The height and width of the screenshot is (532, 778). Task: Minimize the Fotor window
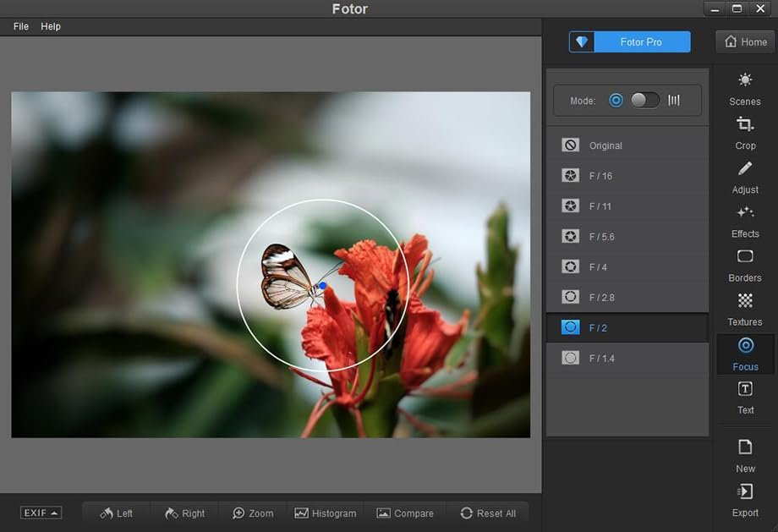point(715,8)
